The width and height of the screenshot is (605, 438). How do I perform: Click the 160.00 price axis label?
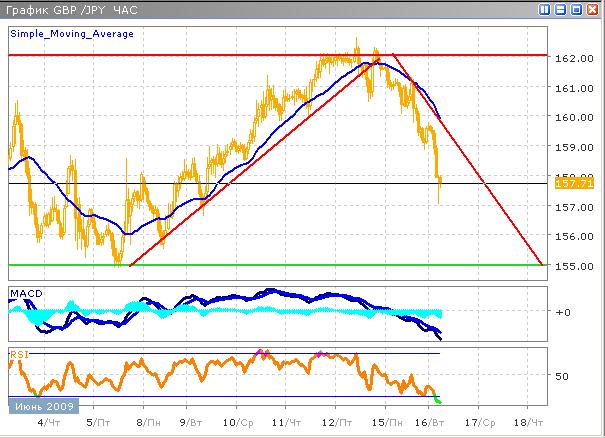568,117
